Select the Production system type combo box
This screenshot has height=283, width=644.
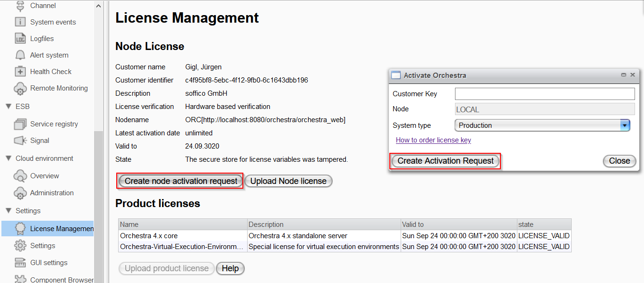coord(542,125)
